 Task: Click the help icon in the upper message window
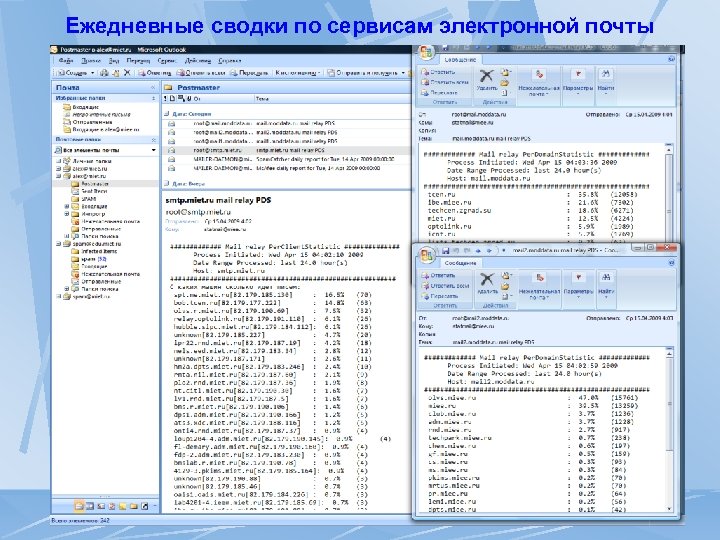671,59
